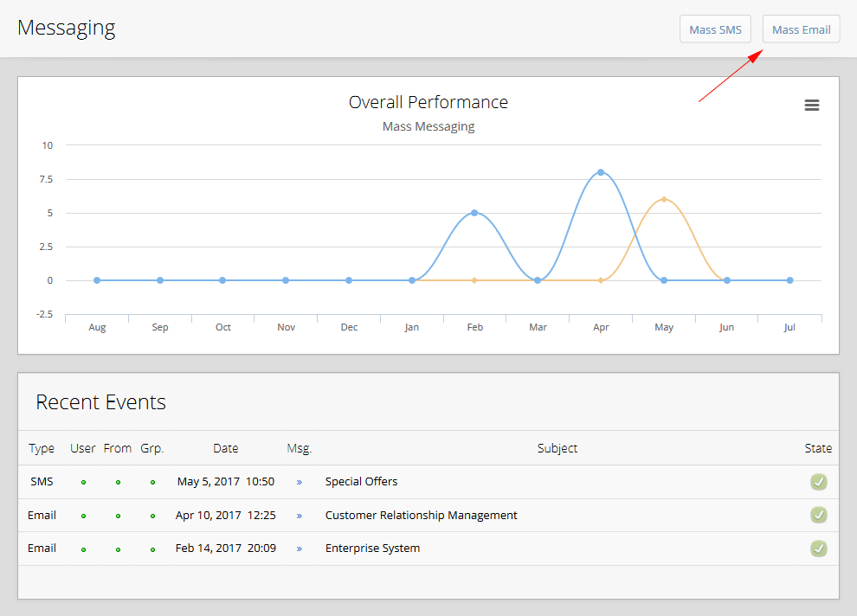The width and height of the screenshot is (857, 616).
Task: Toggle the From status dot for the Apr 10 email
Action: [x=118, y=516]
